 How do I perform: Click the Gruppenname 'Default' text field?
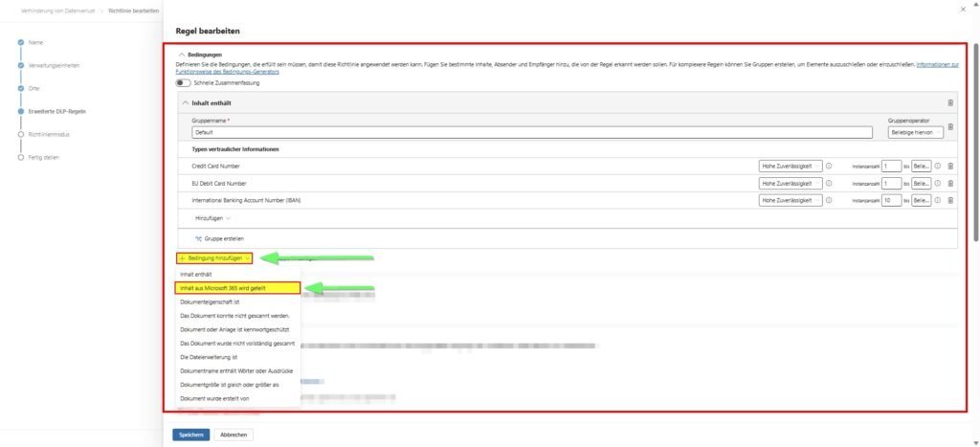tap(534, 133)
